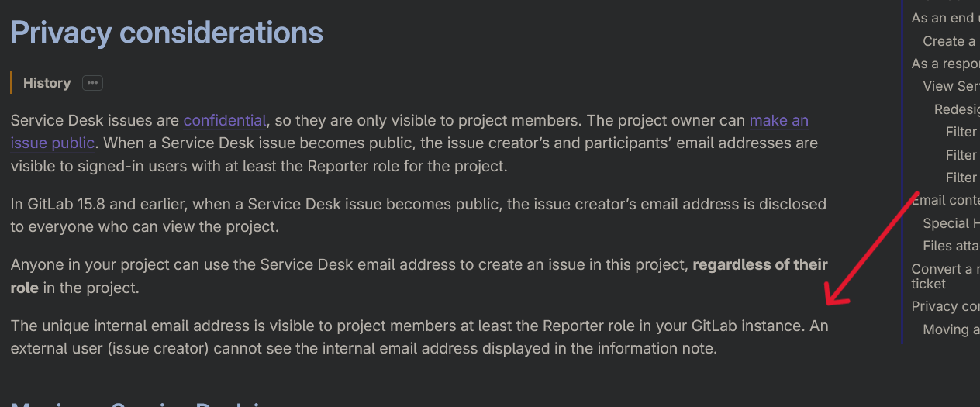Click the bold "regardless of their role" text
The width and height of the screenshot is (980, 407).
pos(759,265)
